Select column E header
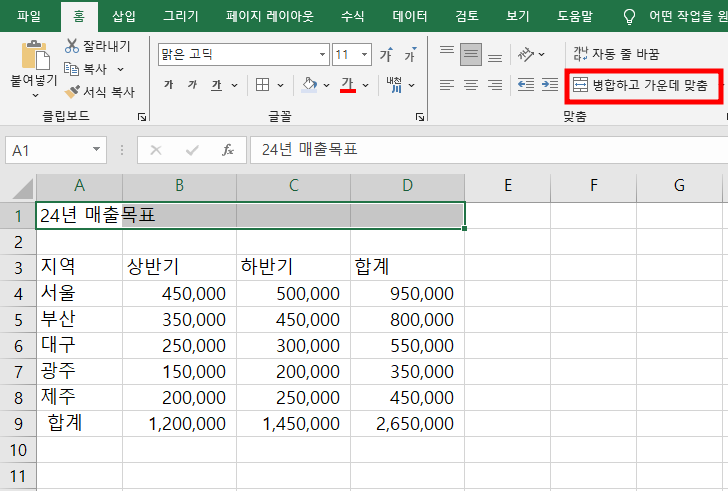 tap(507, 186)
